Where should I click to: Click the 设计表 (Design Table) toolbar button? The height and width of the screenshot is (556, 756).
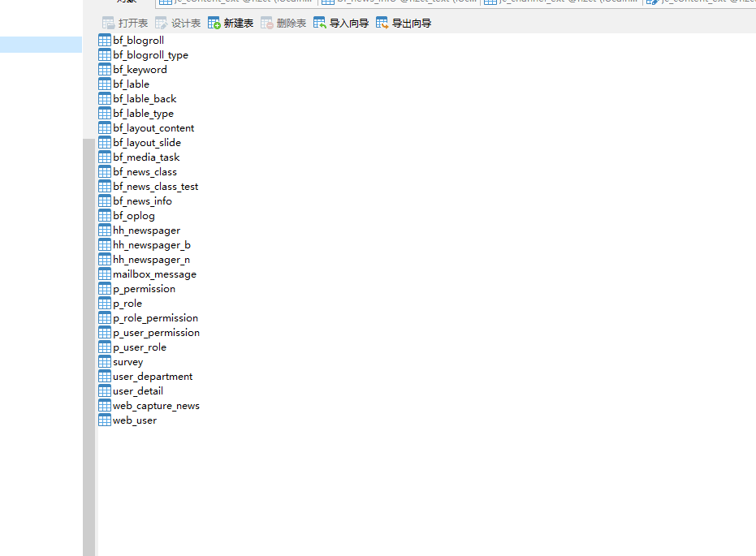click(178, 23)
